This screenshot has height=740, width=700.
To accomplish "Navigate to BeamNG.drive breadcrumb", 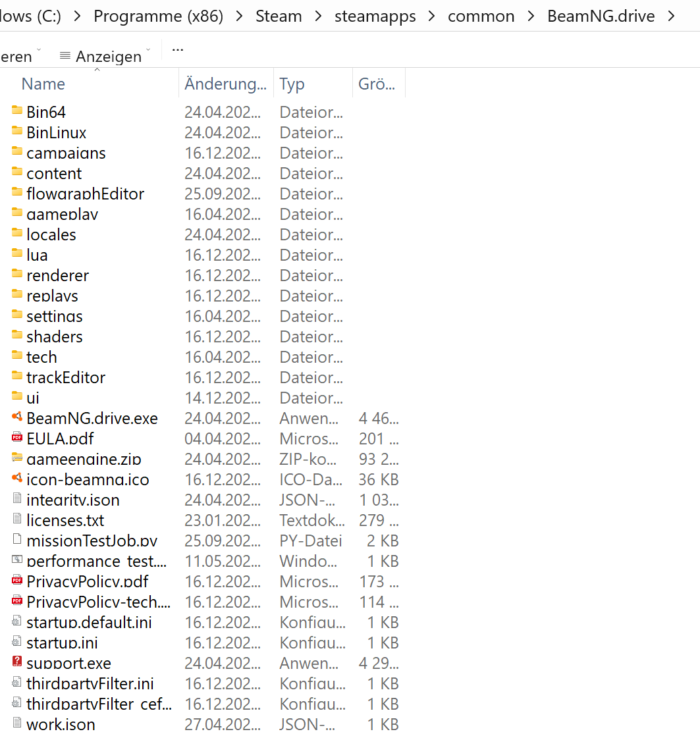I will point(601,16).
